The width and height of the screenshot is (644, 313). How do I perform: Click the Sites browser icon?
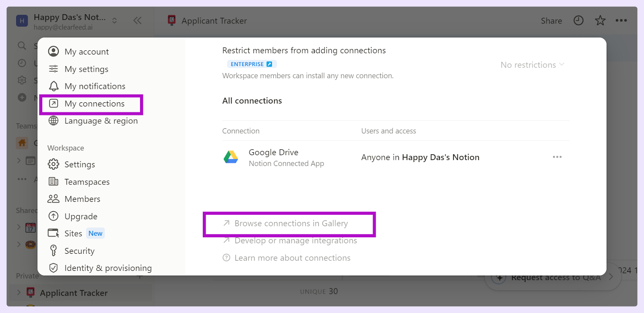[54, 233]
